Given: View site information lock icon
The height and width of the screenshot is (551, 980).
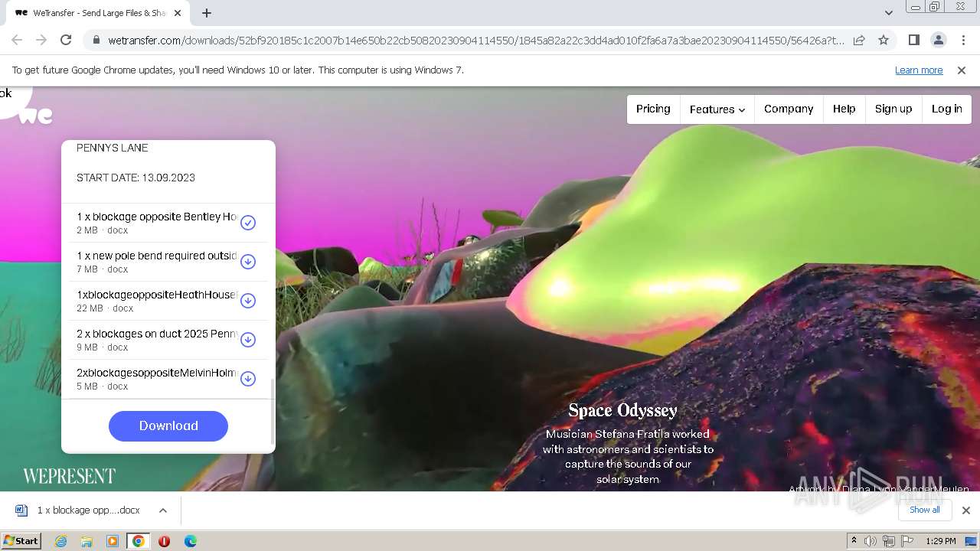Looking at the screenshot, I should pyautogui.click(x=96, y=40).
